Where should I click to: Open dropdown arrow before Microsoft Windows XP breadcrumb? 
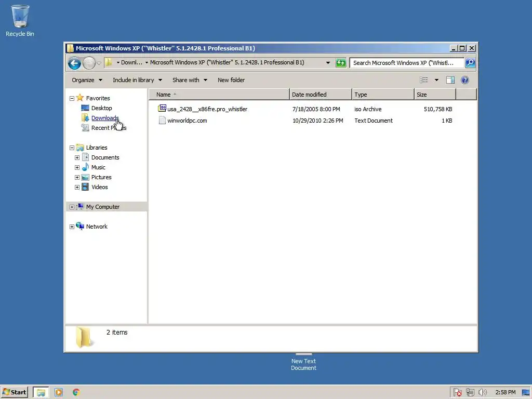[x=147, y=62]
